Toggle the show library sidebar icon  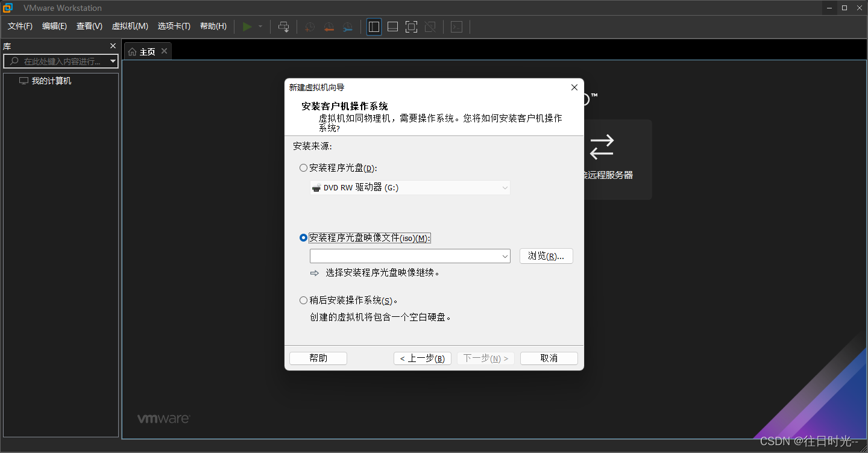374,27
